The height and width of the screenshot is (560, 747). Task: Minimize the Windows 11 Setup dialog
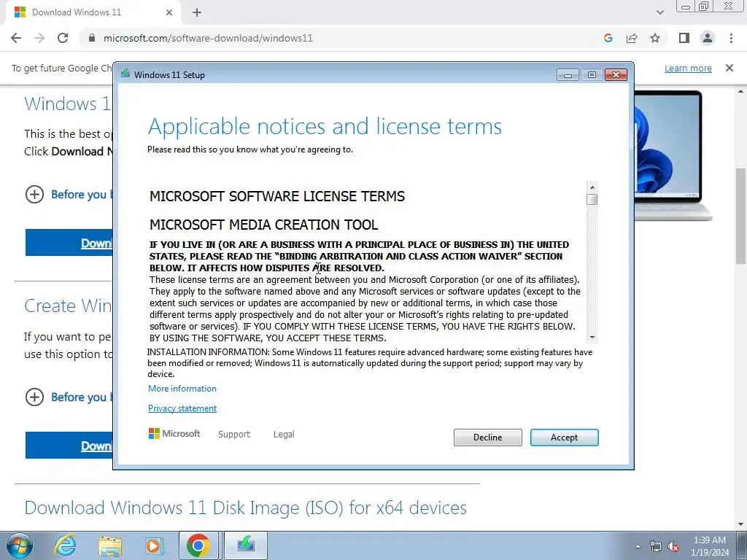[568, 75]
